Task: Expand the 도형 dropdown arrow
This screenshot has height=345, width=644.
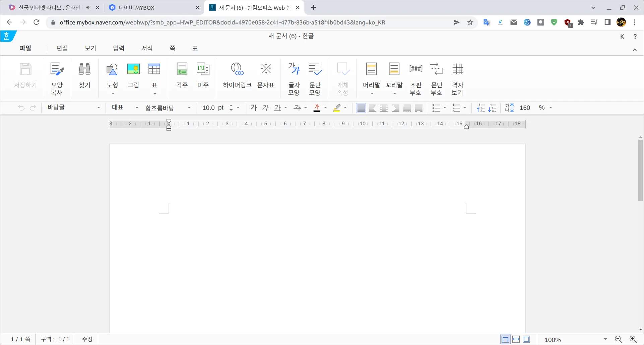Action: tap(113, 93)
